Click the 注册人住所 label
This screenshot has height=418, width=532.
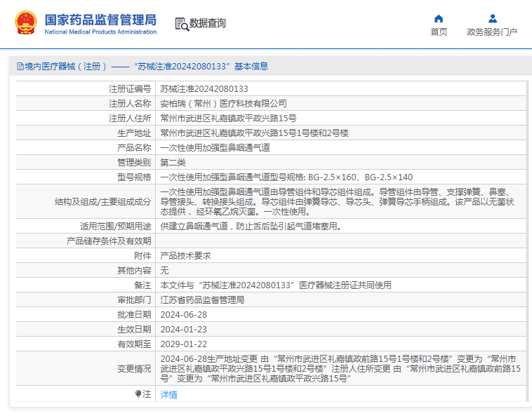130,119
